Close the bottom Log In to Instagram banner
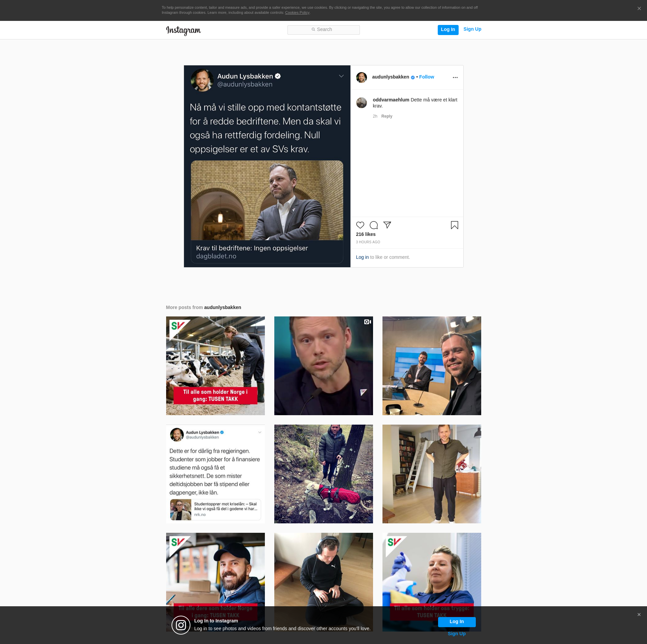Viewport: 647px width, 644px height. (x=639, y=615)
